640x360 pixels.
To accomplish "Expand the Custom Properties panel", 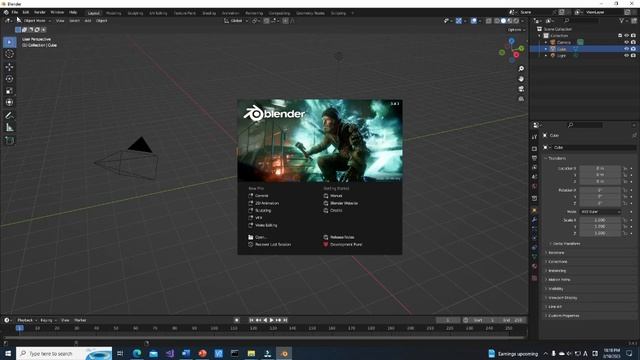I will click(x=562, y=316).
